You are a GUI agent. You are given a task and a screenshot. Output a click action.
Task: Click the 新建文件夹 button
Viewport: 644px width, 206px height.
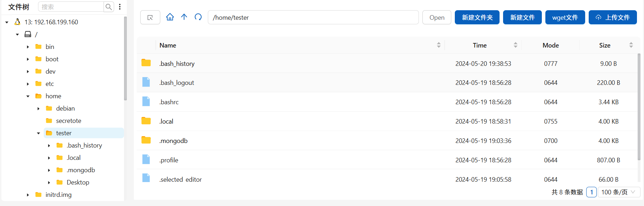point(477,17)
